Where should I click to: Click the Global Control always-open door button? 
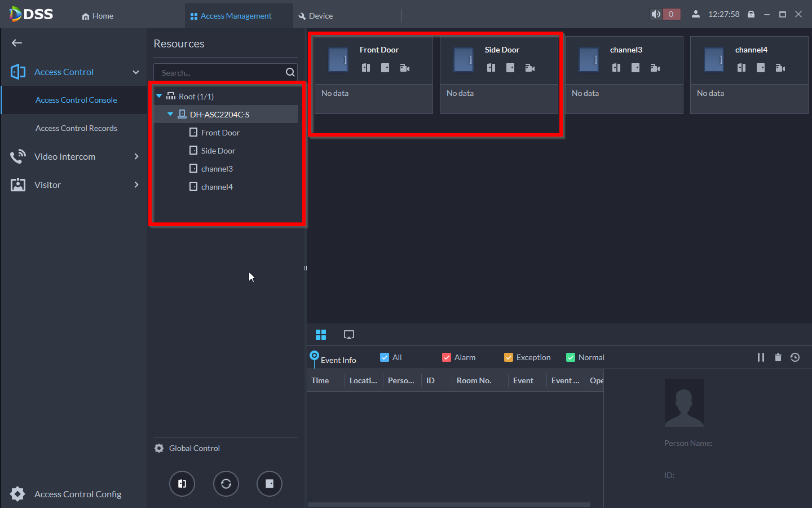click(x=182, y=484)
